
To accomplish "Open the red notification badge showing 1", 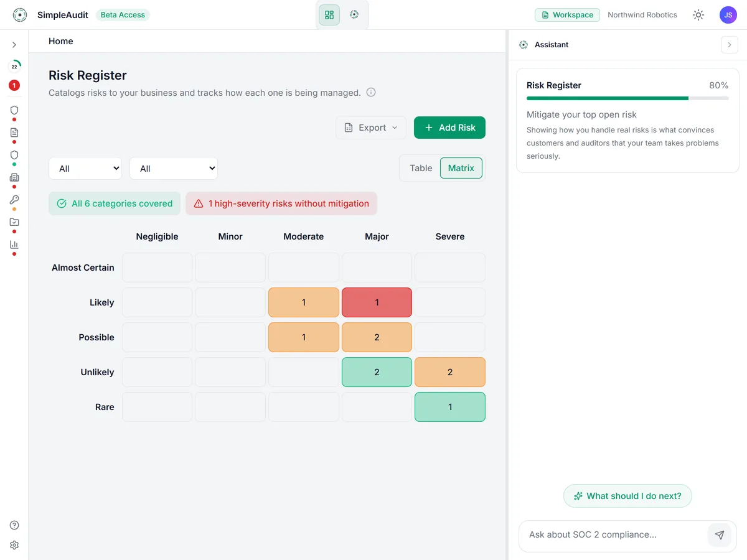I will click(14, 85).
